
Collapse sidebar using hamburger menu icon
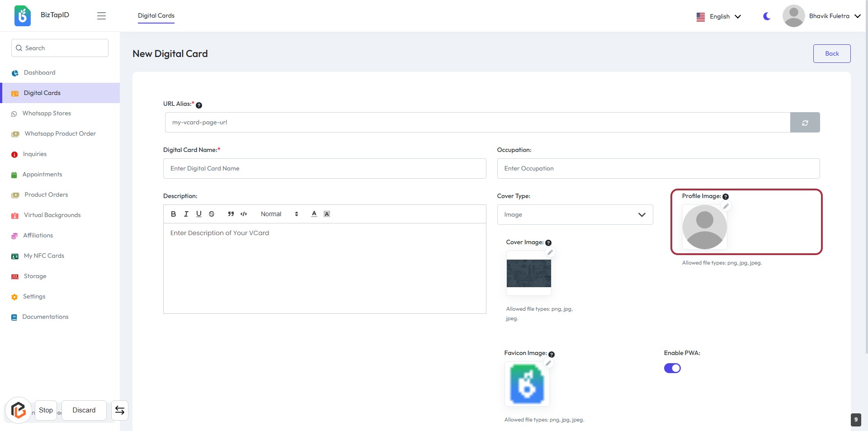[101, 16]
